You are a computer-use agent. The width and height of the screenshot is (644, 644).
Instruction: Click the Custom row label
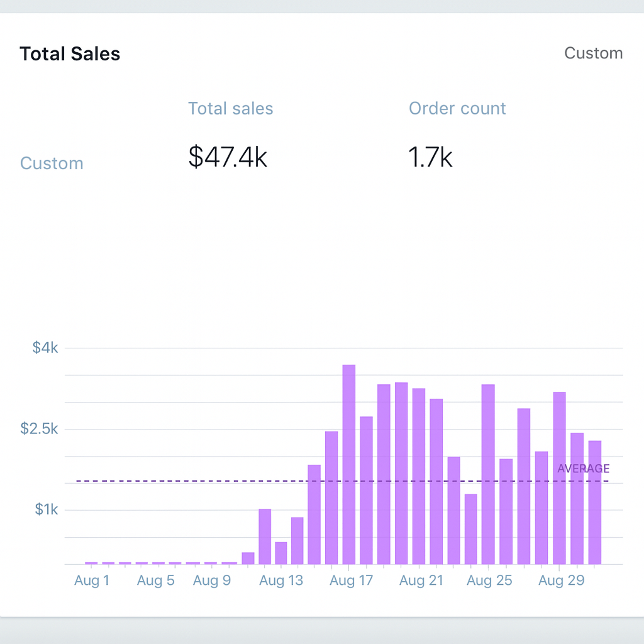(x=52, y=164)
